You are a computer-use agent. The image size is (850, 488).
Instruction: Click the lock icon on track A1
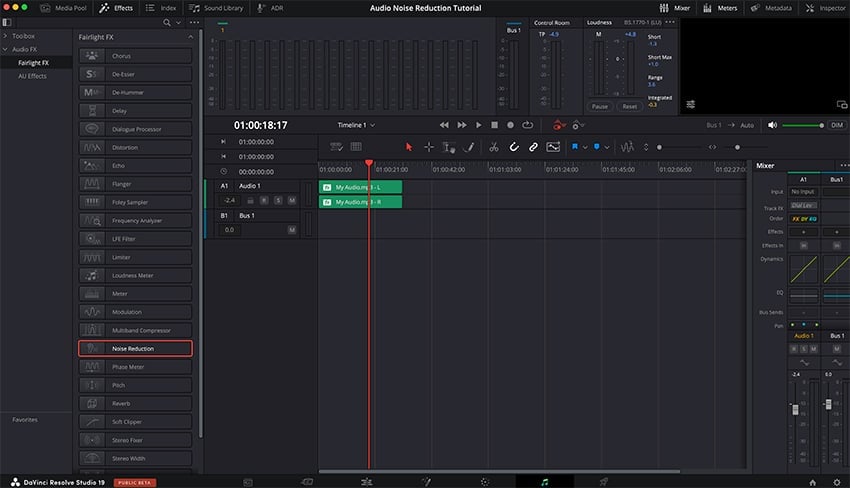tap(250, 201)
